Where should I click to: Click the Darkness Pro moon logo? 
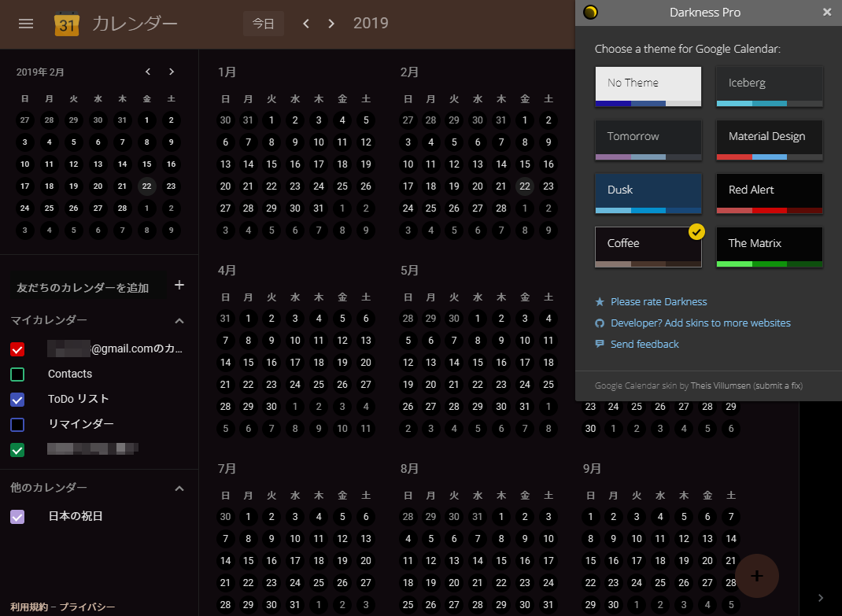pos(590,12)
